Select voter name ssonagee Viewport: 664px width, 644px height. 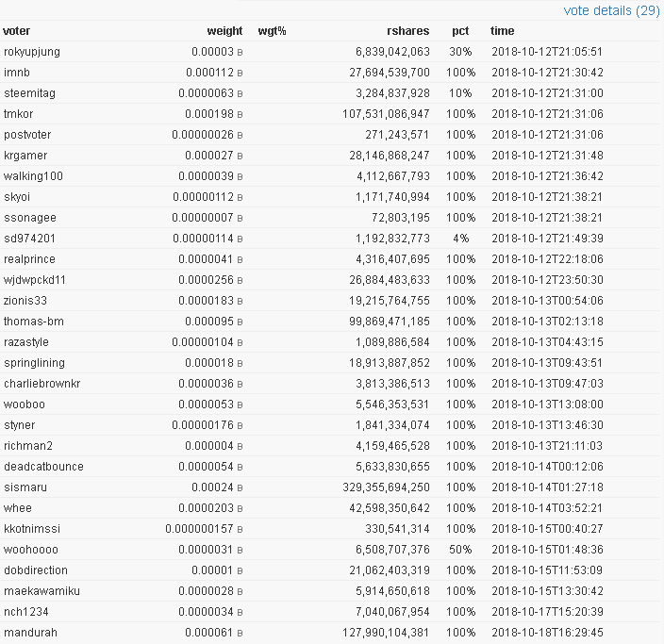tap(30, 218)
